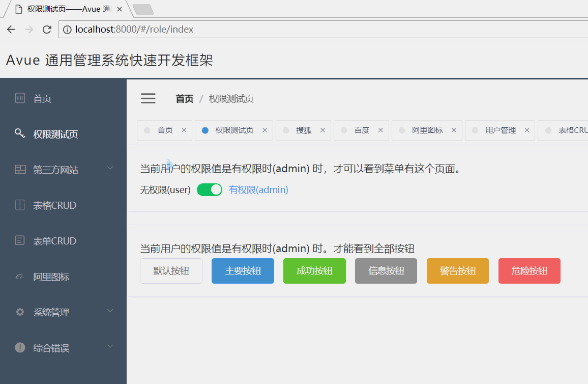Click the 表单CRUD form icon in sidebar
Screen dimensions: 588x384
[20, 240]
